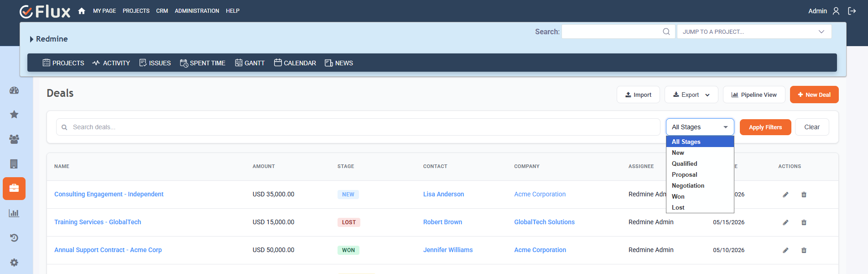Focus the top Search input box

pos(618,32)
